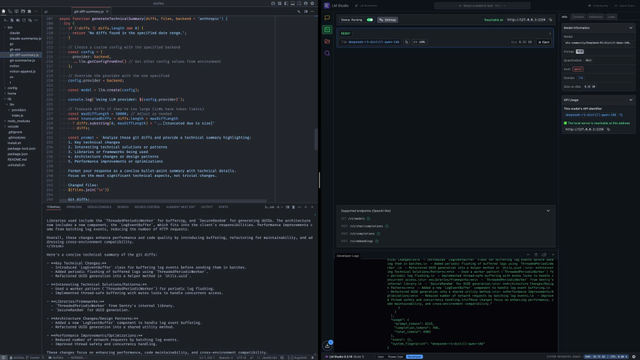Kill terminal with the trash icon

(x=293, y=207)
